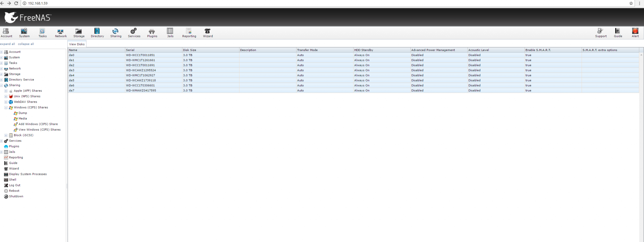Click the Shutdown icon in the tree
The image size is (644, 242).
point(6,197)
